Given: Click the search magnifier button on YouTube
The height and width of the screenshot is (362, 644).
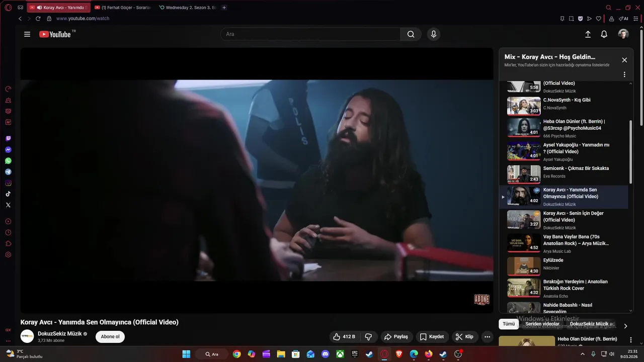Looking at the screenshot, I should 411,34.
